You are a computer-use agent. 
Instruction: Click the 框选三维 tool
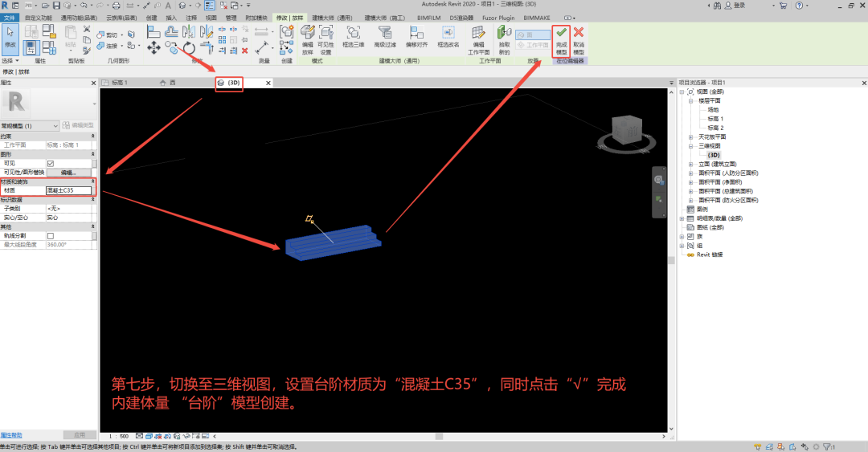353,38
